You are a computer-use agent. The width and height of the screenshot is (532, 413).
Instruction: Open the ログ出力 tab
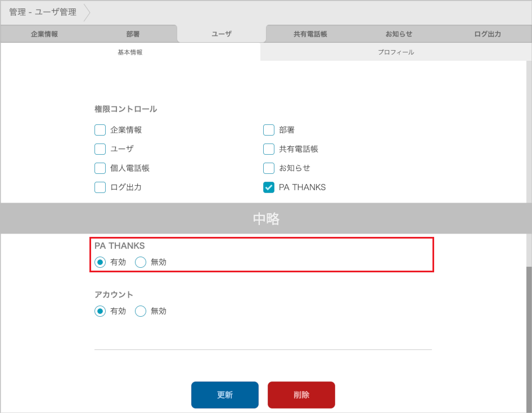[487, 34]
